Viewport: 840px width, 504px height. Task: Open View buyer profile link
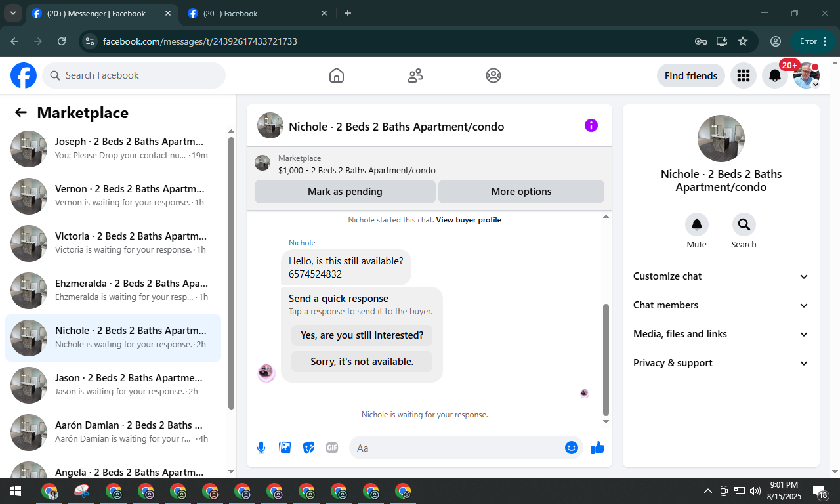[x=469, y=220]
